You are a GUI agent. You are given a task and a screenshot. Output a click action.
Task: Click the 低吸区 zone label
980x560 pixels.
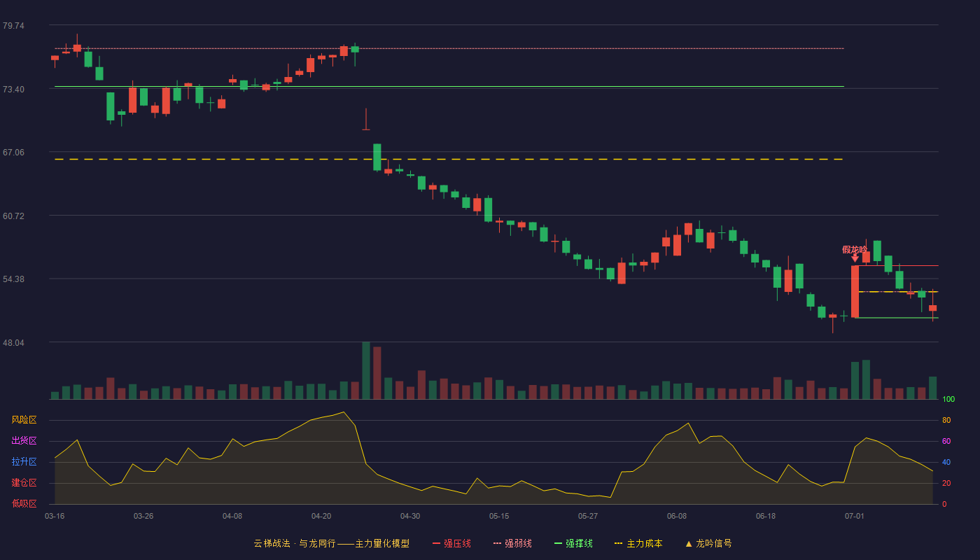(24, 503)
